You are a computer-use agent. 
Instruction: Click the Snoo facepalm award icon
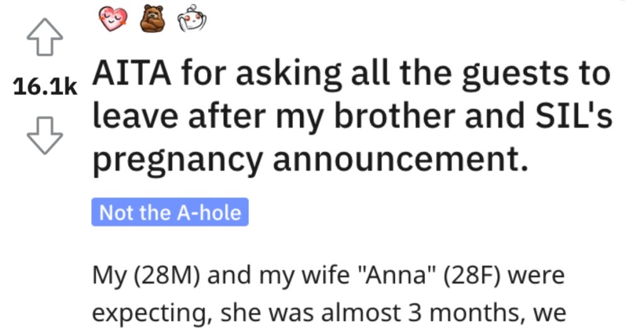[x=191, y=18]
